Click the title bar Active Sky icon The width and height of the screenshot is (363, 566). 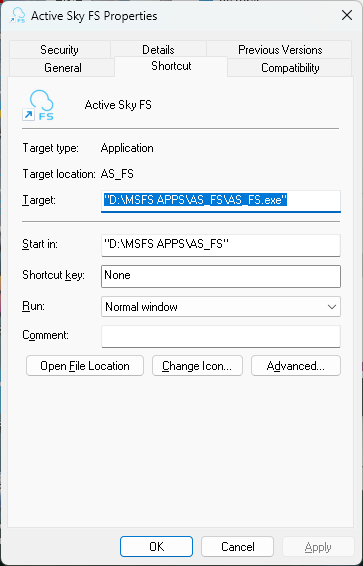[x=18, y=16]
